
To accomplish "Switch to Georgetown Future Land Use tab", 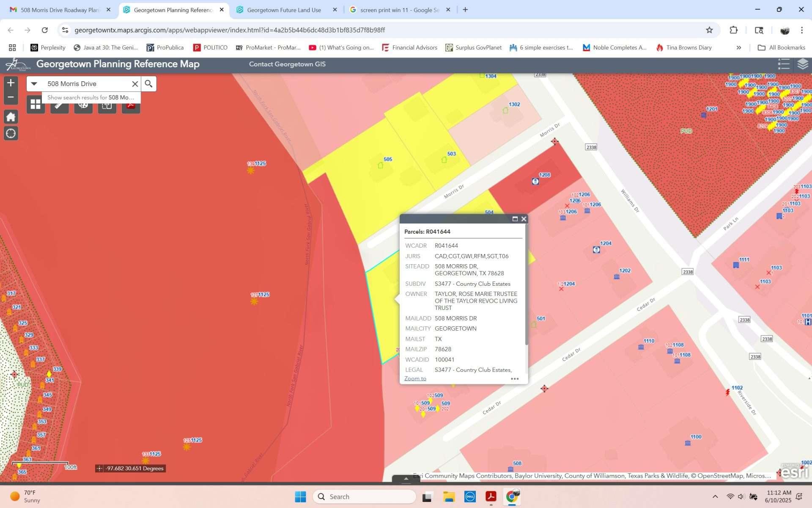I will pyautogui.click(x=284, y=10).
